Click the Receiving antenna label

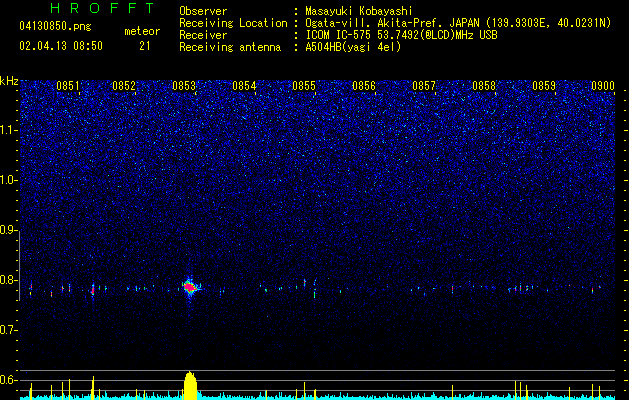tap(230, 47)
